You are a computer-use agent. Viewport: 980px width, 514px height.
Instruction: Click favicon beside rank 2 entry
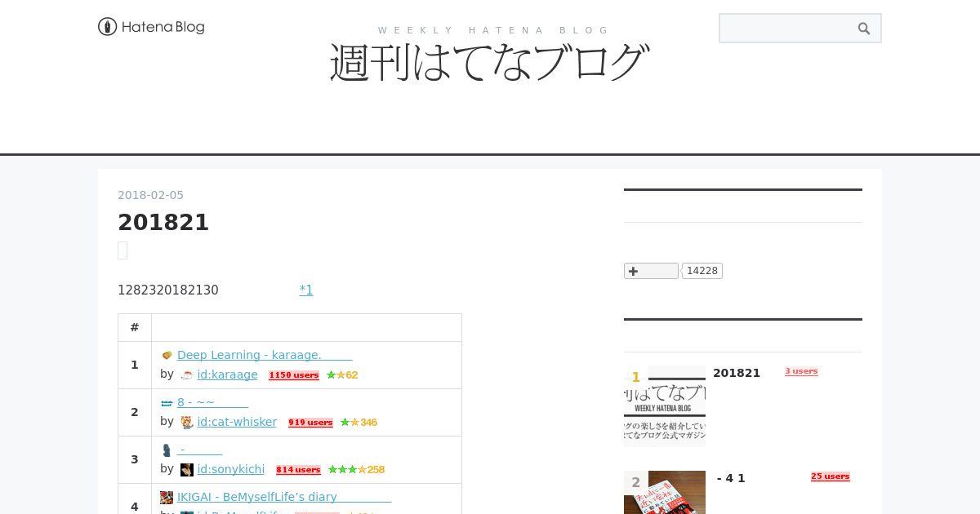point(167,402)
